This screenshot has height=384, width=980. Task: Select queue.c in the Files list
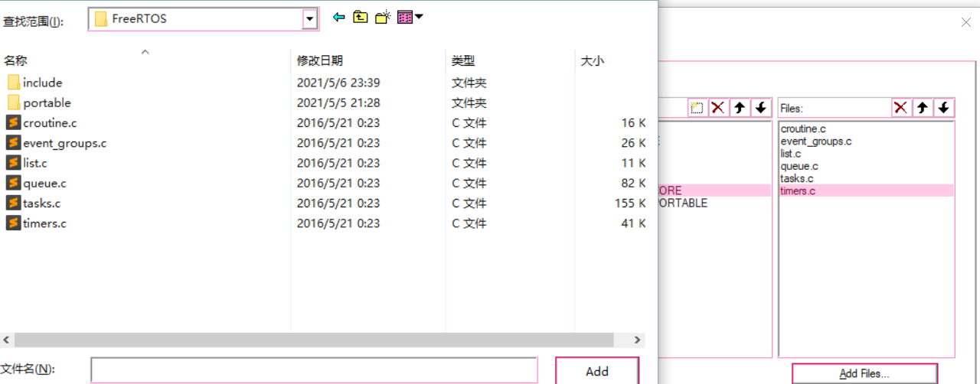pyautogui.click(x=799, y=166)
